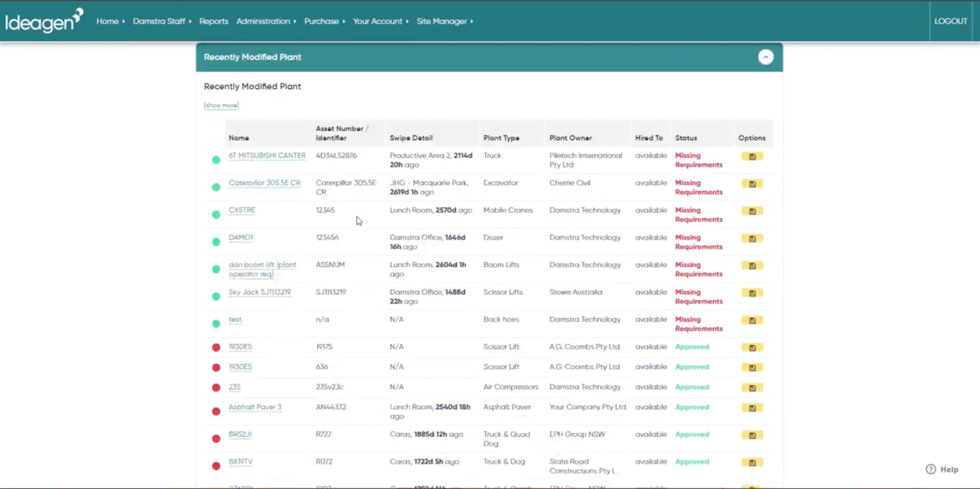Click options icon for plant 235
Screen dimensions: 980x489
[x=752, y=388]
